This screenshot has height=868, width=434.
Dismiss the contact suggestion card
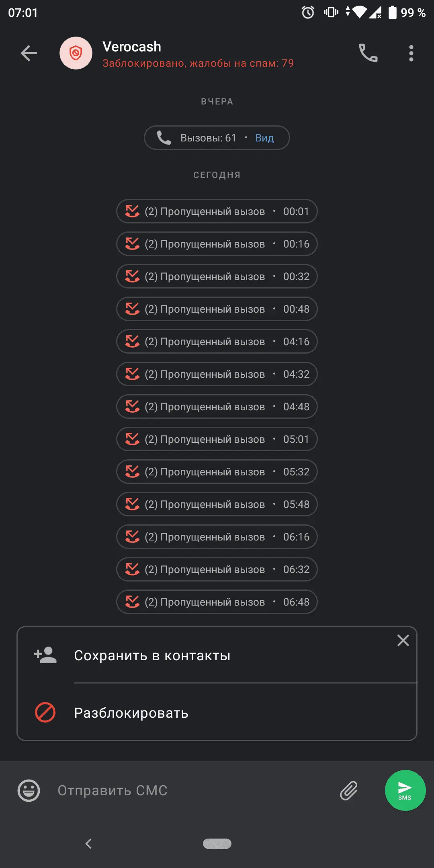click(x=403, y=640)
